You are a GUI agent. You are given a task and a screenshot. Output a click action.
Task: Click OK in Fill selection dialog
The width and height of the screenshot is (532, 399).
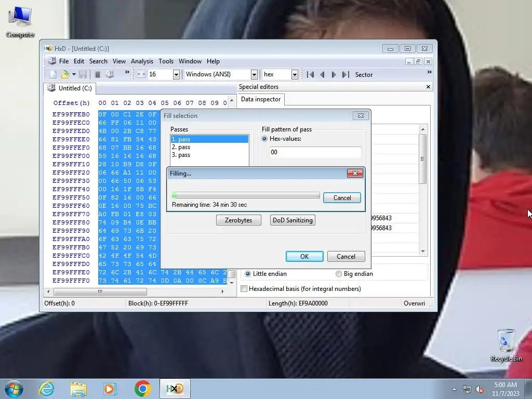tap(304, 257)
